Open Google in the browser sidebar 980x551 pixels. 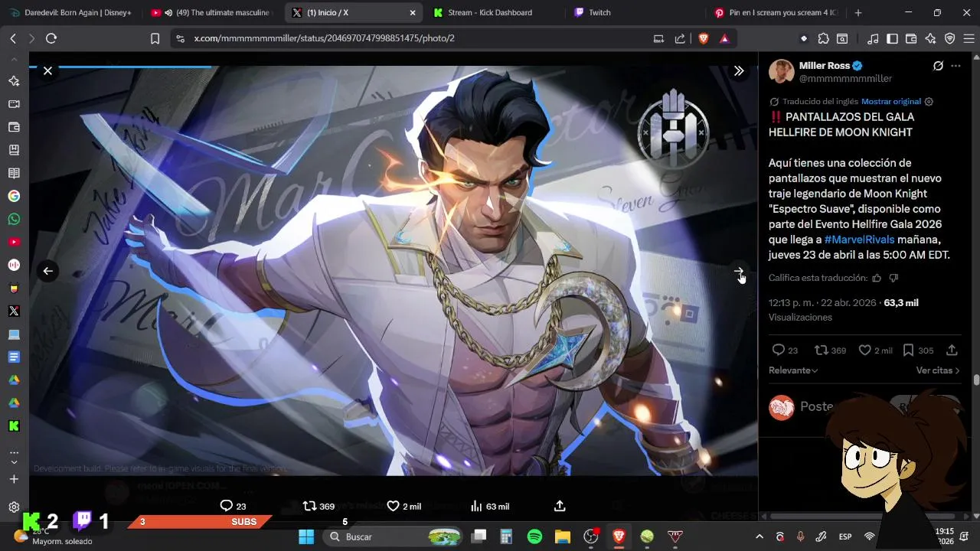[x=14, y=196]
